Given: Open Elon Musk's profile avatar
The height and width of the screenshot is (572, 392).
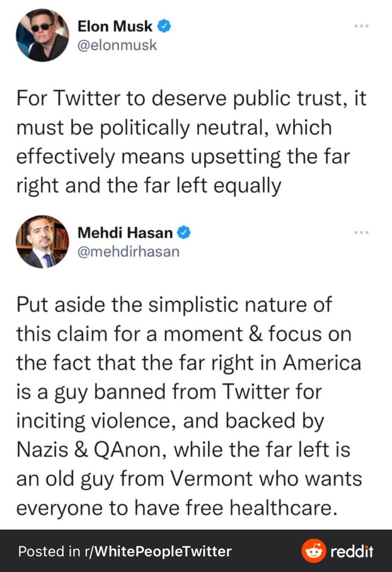Looking at the screenshot, I should click(x=42, y=35).
